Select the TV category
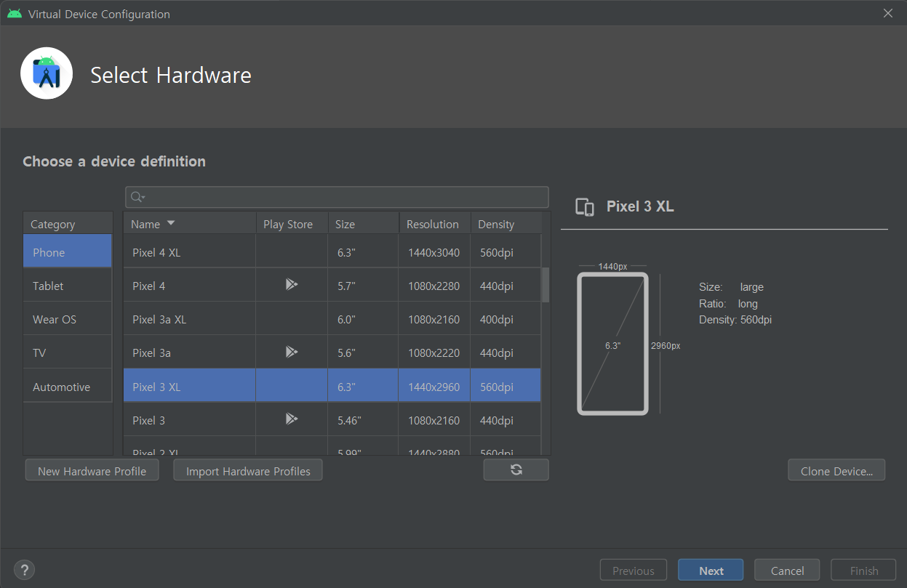The width and height of the screenshot is (907, 588). point(68,353)
